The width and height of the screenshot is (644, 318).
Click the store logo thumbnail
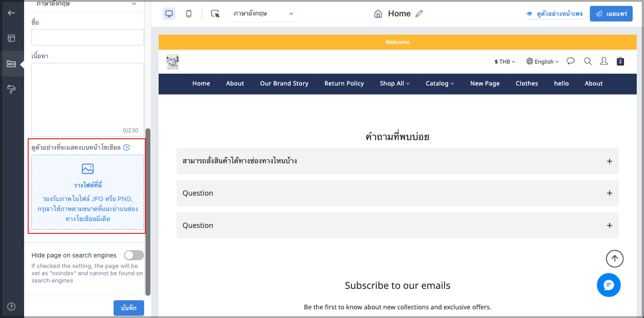(x=172, y=61)
